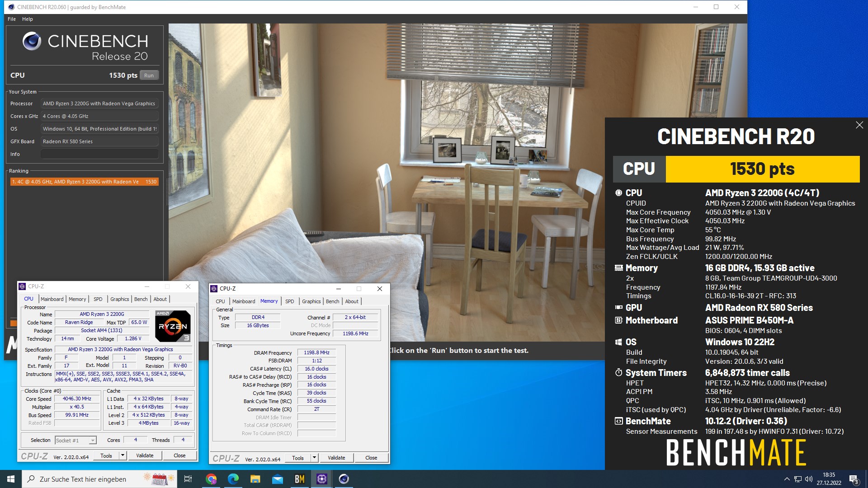This screenshot has width=868, height=488.
Task: Switch to CPU tab in right CPU-Z
Action: [220, 301]
